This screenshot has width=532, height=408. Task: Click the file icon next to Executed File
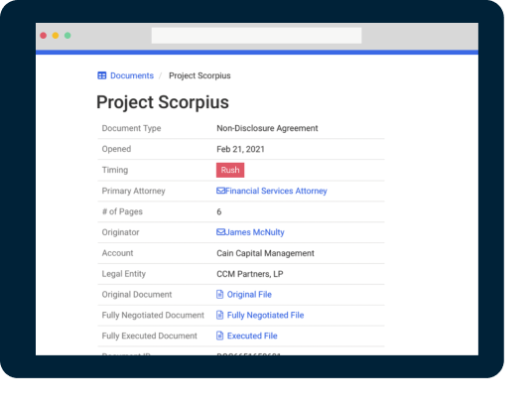tap(220, 336)
